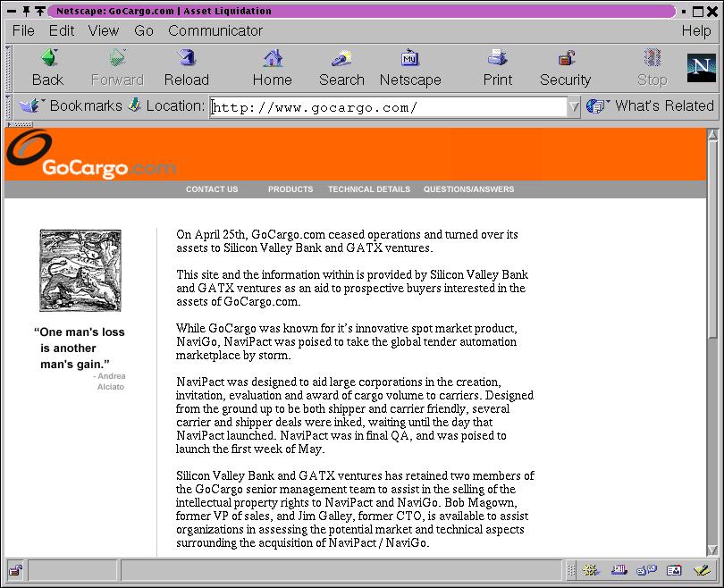Open the Search toolbar button
The height and width of the screenshot is (588, 724).
coord(341,68)
